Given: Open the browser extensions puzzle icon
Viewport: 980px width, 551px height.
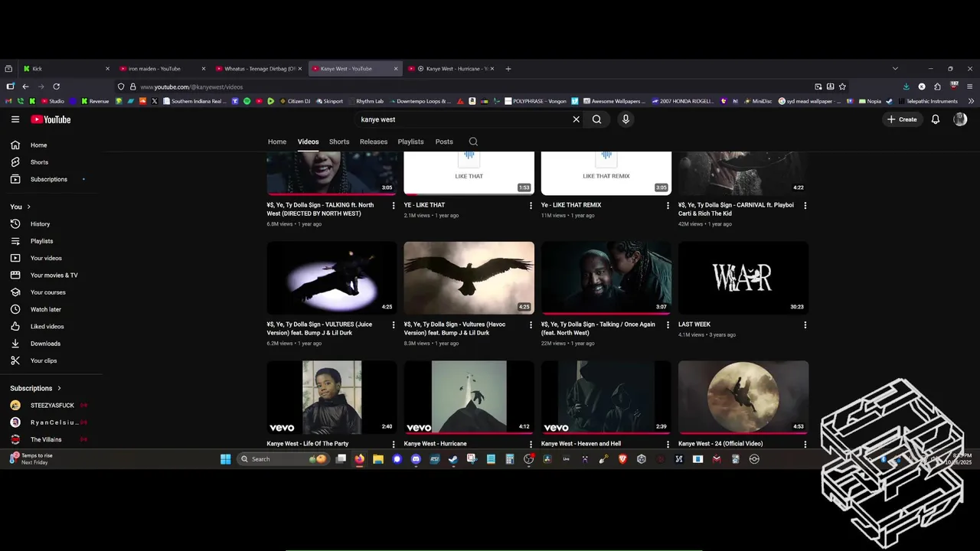Looking at the screenshot, I should point(938,86).
